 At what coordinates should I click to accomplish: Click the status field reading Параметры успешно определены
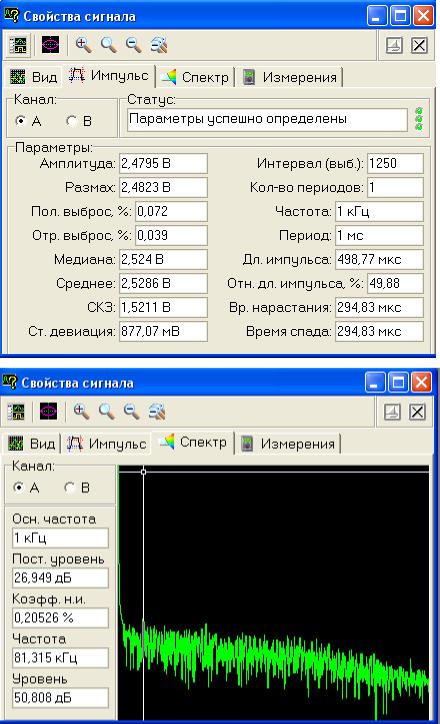point(267,119)
